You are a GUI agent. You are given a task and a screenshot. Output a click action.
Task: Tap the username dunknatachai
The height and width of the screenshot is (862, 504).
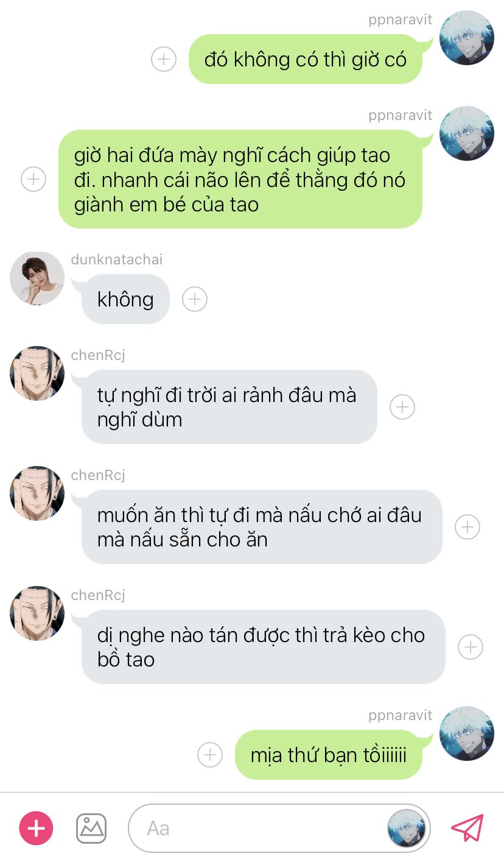(x=117, y=260)
